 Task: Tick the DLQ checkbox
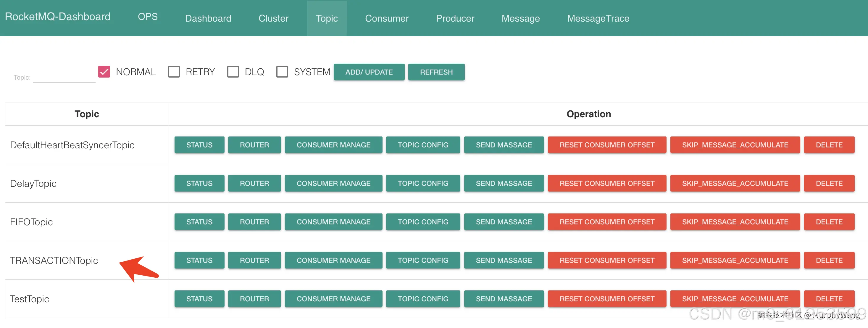(233, 72)
